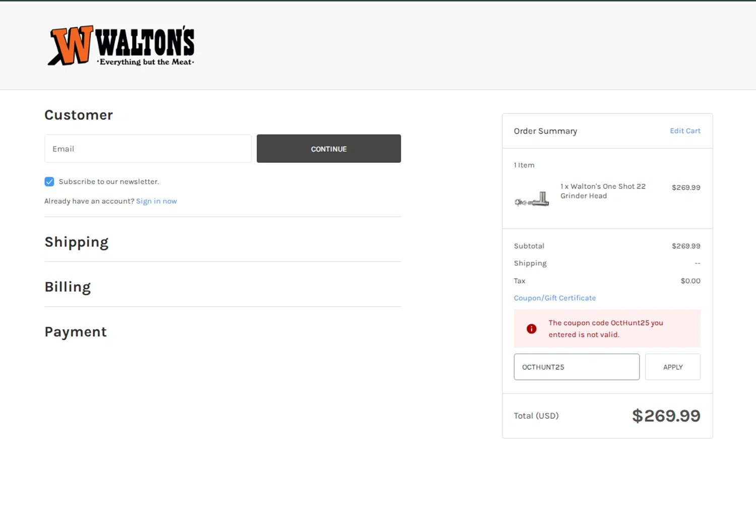Click the Tax $0.00 value

(690, 281)
